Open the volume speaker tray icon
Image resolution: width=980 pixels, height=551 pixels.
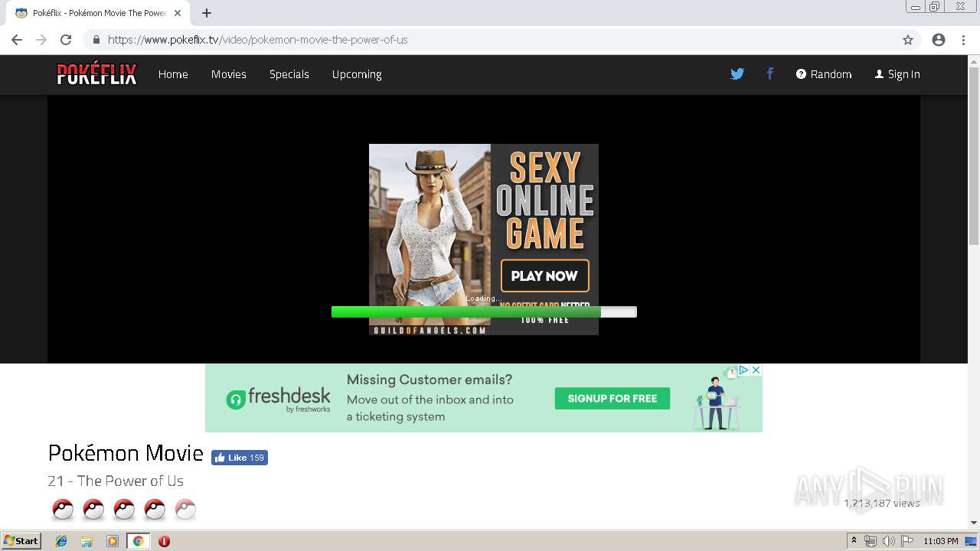(x=888, y=541)
